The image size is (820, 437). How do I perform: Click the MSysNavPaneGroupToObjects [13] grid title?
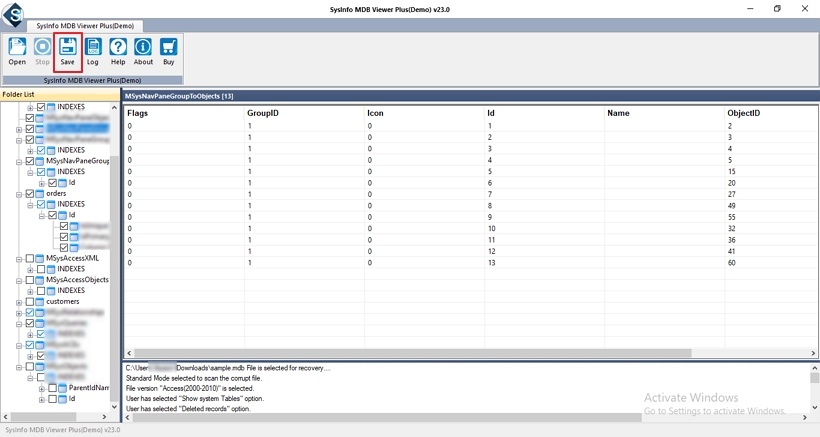click(179, 96)
